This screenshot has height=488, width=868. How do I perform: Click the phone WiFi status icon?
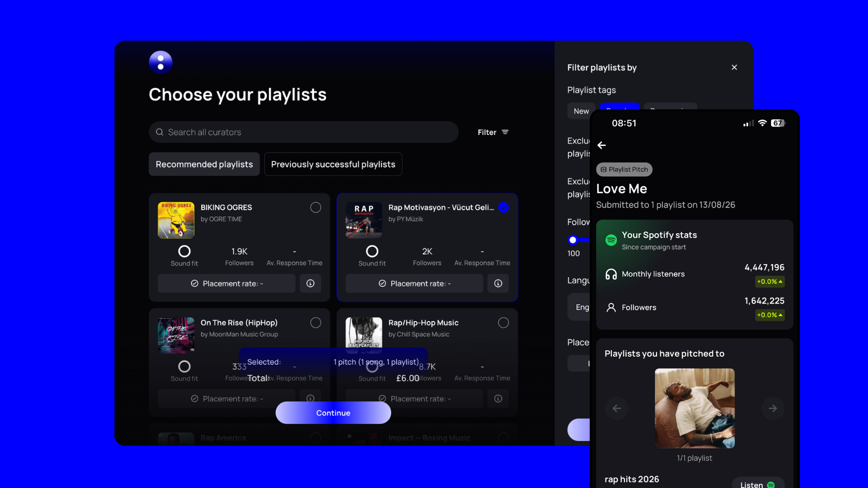pyautogui.click(x=762, y=123)
